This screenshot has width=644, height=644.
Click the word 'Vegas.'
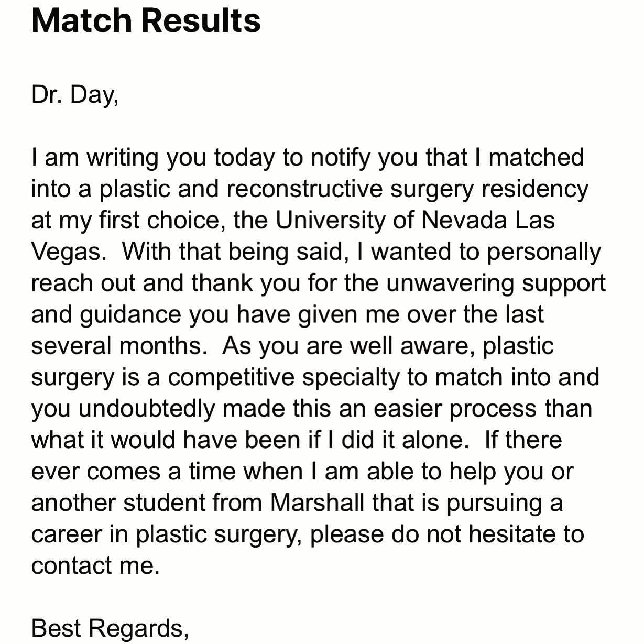pyautogui.click(x=69, y=252)
